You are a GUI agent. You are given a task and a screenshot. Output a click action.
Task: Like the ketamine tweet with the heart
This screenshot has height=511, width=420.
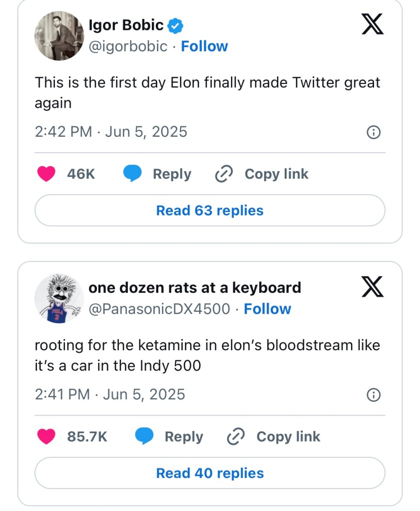(46, 437)
